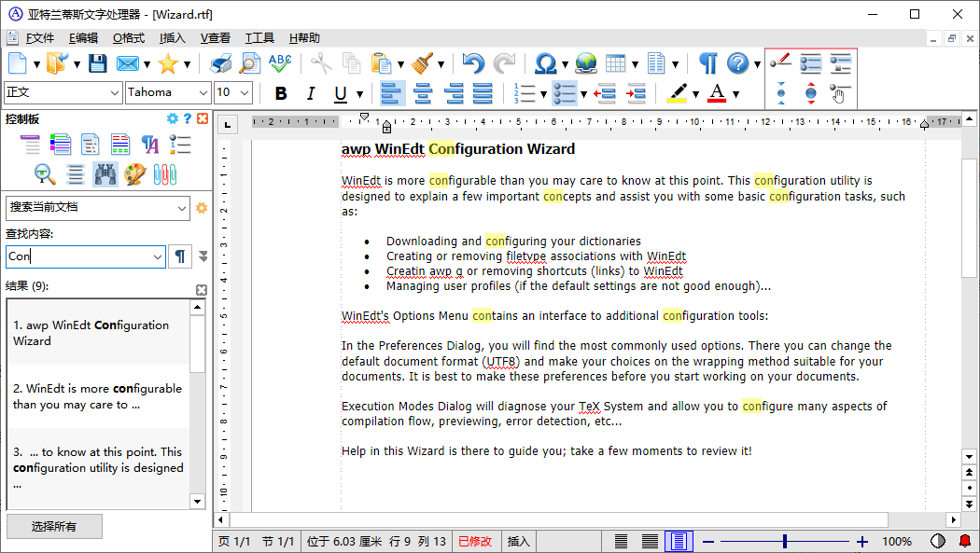The height and width of the screenshot is (553, 980).
Task: Select search result 2 WinEdt is more configurable
Action: [x=97, y=396]
